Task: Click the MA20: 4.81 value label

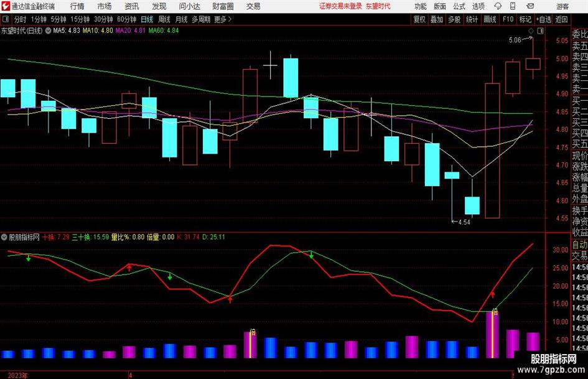Action: pos(130,30)
